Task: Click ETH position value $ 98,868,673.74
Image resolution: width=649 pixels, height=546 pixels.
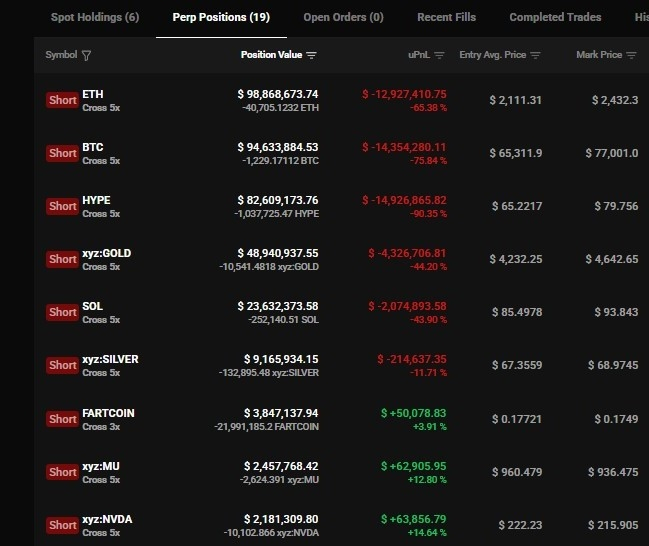Action: 278,94
